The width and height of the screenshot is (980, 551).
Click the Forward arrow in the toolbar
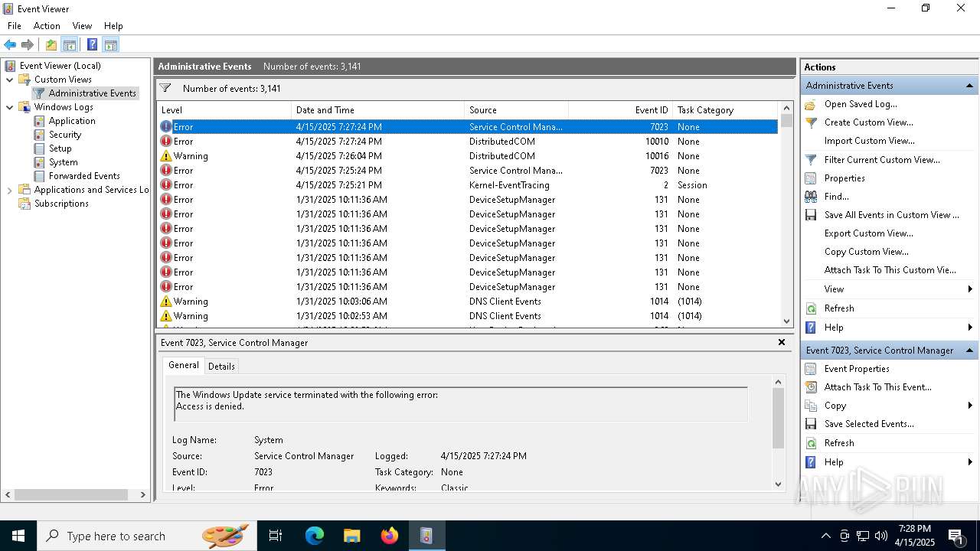tap(28, 44)
